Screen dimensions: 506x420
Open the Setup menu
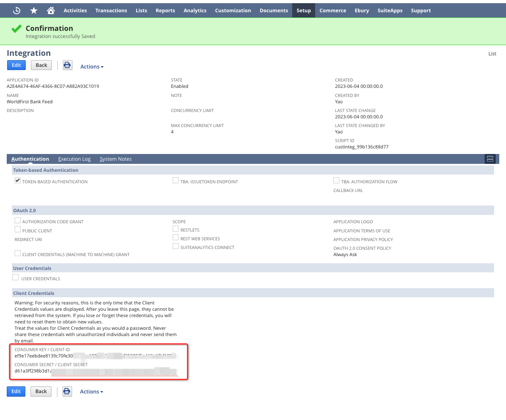304,11
